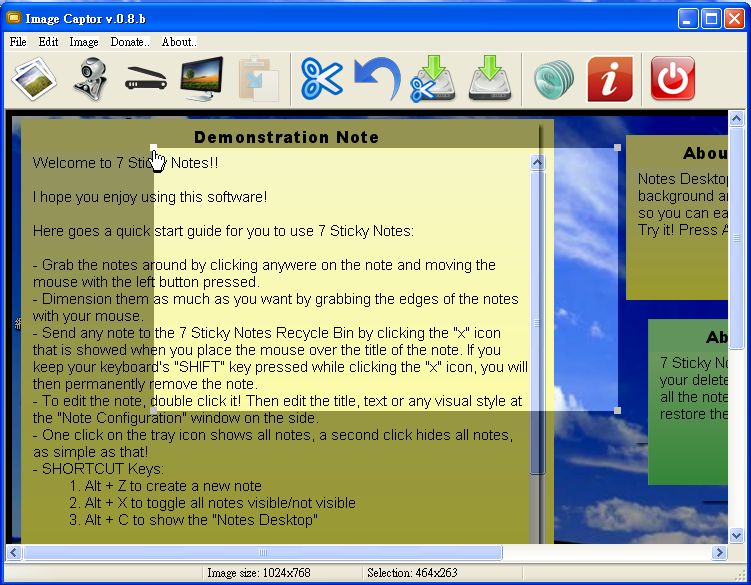Open the Edit menu

[x=48, y=42]
